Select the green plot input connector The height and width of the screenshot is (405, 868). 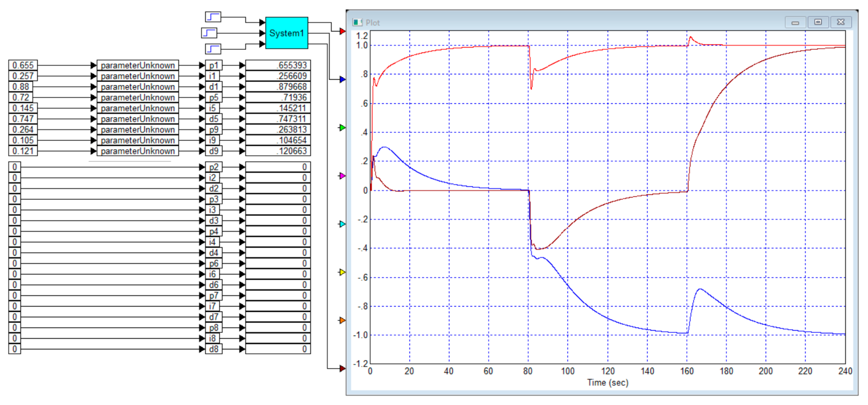(x=342, y=128)
